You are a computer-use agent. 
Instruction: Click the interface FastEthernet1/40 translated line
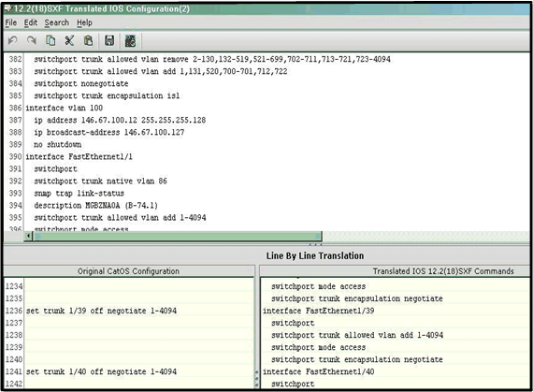tap(319, 371)
